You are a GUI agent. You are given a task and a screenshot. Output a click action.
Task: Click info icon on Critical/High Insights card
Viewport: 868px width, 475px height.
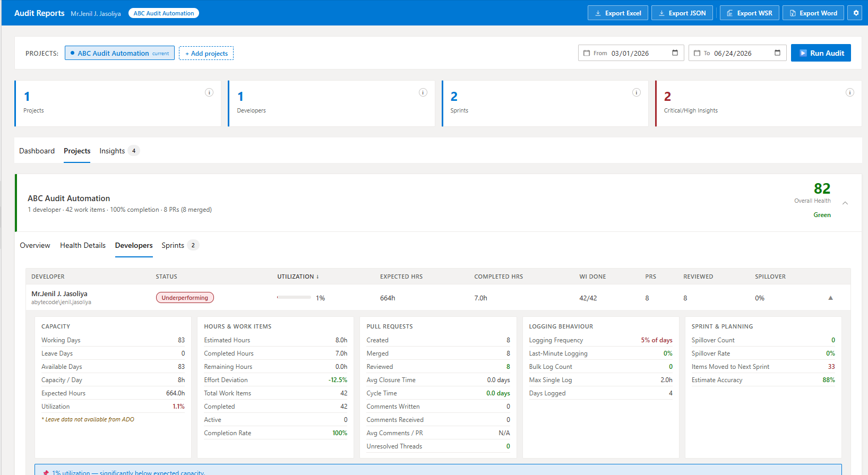pos(850,92)
